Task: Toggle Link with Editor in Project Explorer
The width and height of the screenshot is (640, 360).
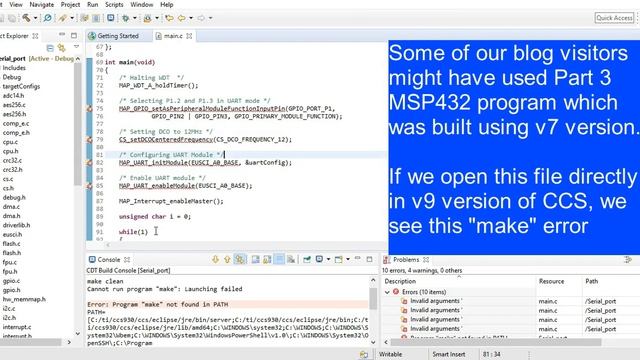Action: [x=62, y=48]
